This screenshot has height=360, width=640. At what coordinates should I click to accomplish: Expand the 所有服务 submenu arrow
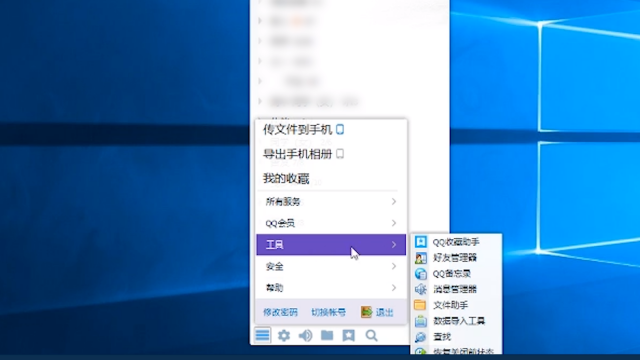[x=393, y=201]
